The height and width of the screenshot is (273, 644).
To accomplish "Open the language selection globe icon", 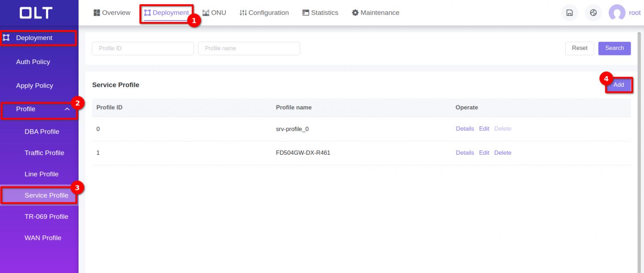I will click(593, 12).
